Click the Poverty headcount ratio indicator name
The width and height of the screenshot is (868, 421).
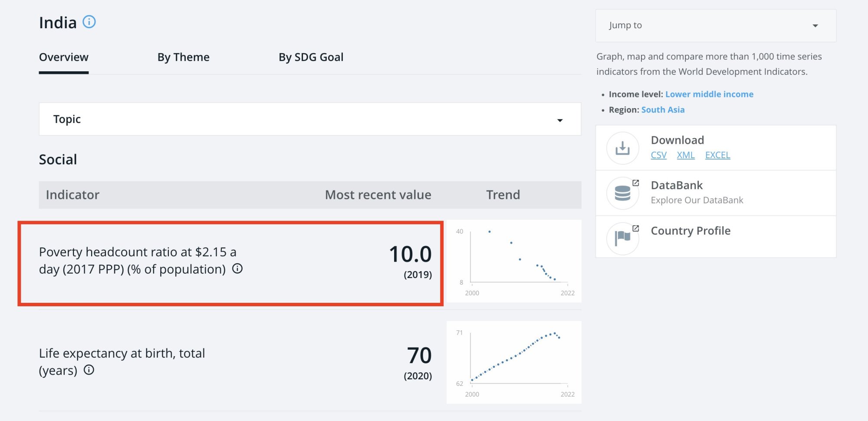click(138, 261)
